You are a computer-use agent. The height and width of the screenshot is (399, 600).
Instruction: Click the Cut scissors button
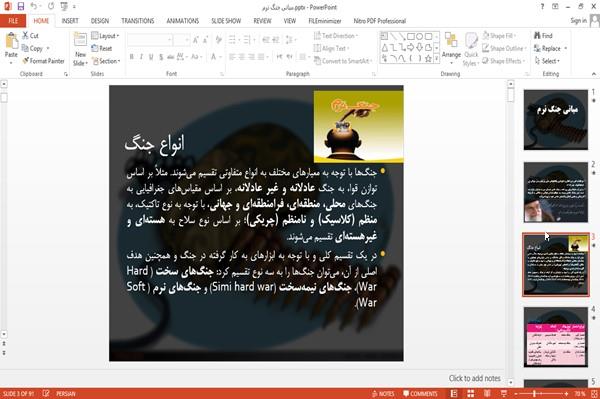pos(30,36)
